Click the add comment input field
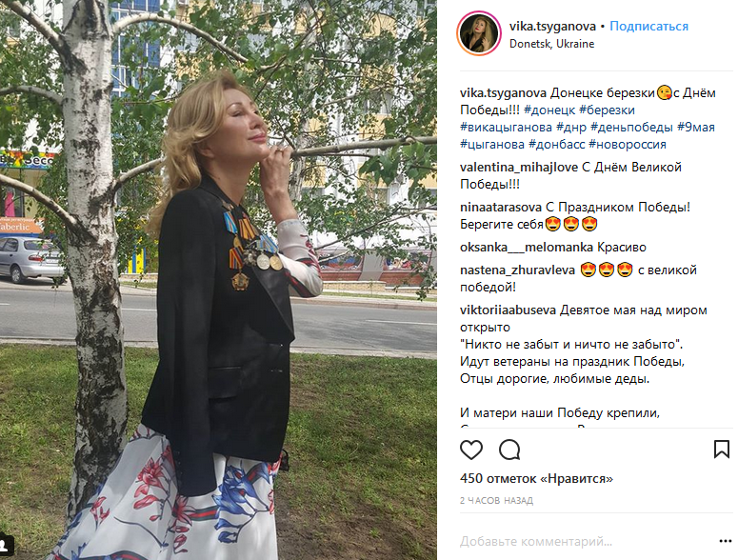 click(586, 541)
